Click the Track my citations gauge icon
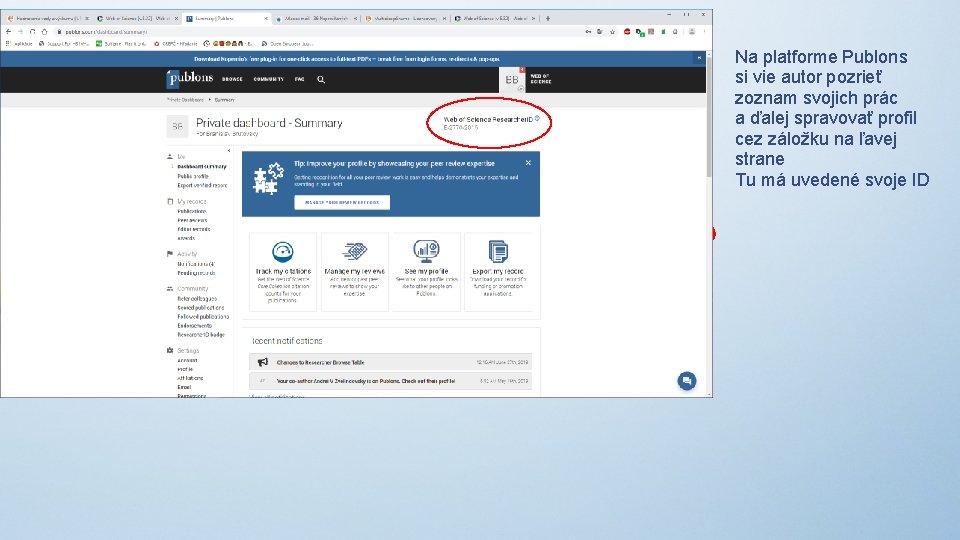This screenshot has width=960, height=540. point(283,252)
